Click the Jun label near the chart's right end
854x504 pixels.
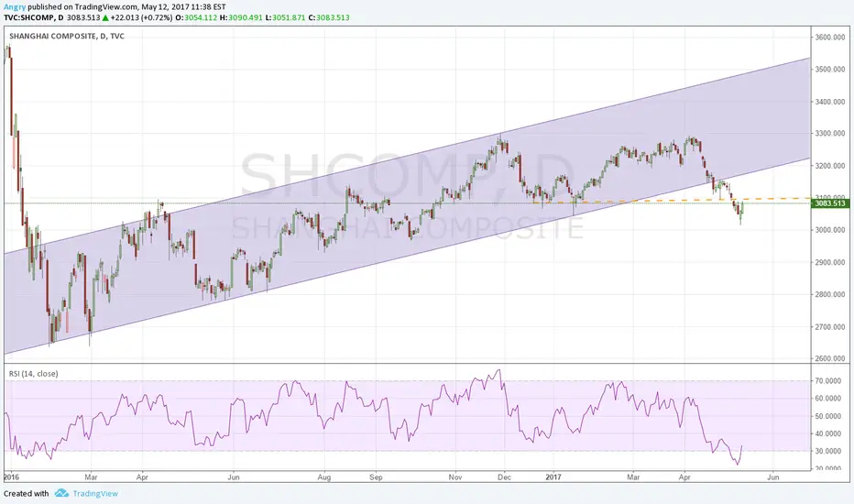(772, 477)
